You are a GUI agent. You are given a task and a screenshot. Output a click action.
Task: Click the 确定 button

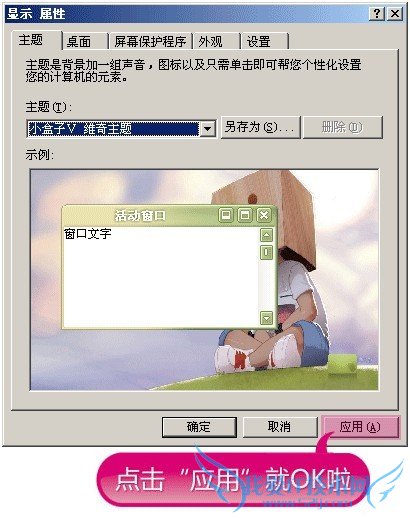(x=199, y=427)
